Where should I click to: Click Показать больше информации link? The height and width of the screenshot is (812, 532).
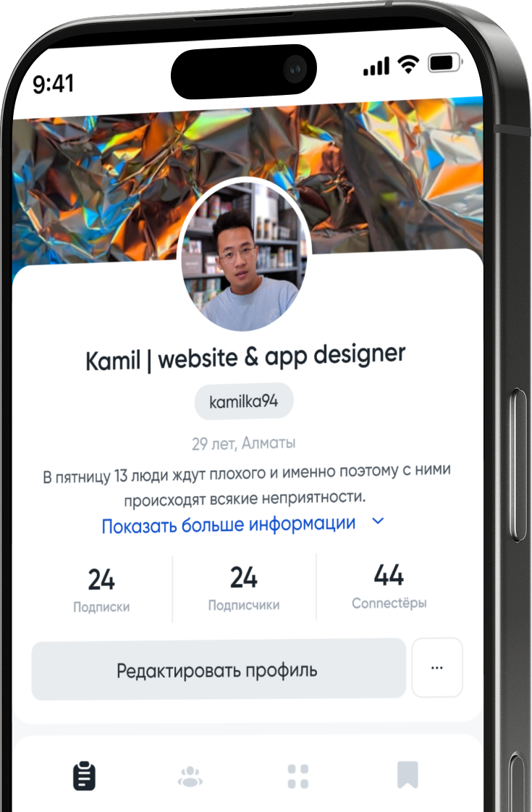pyautogui.click(x=228, y=524)
